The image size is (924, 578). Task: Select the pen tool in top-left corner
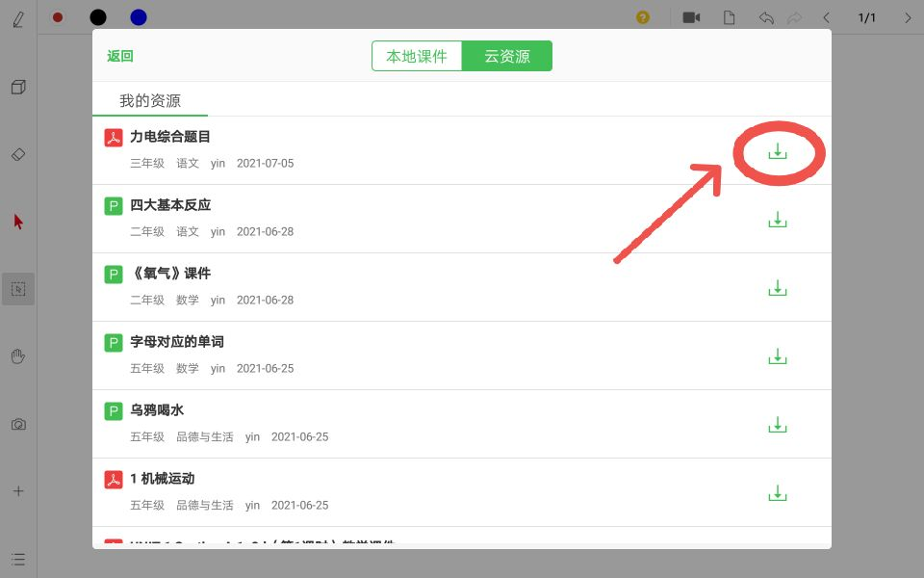click(18, 19)
